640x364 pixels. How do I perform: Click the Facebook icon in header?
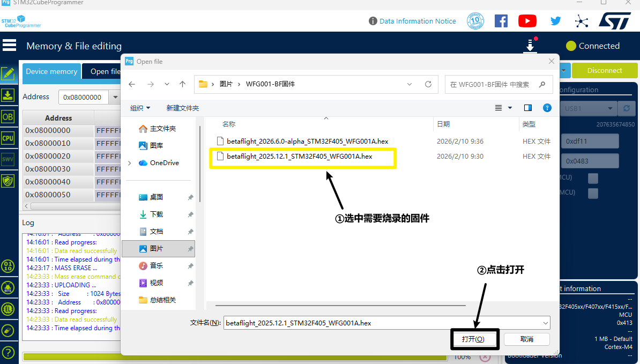[x=501, y=21]
